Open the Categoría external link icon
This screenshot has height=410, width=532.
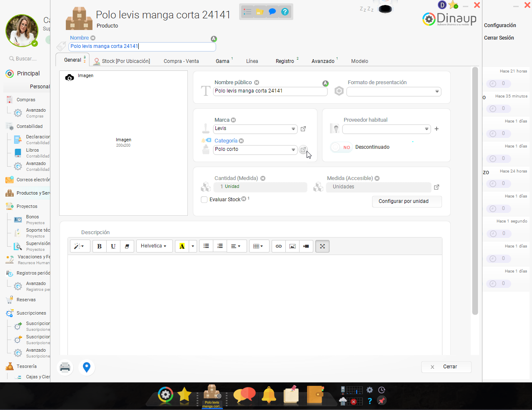pos(303,150)
